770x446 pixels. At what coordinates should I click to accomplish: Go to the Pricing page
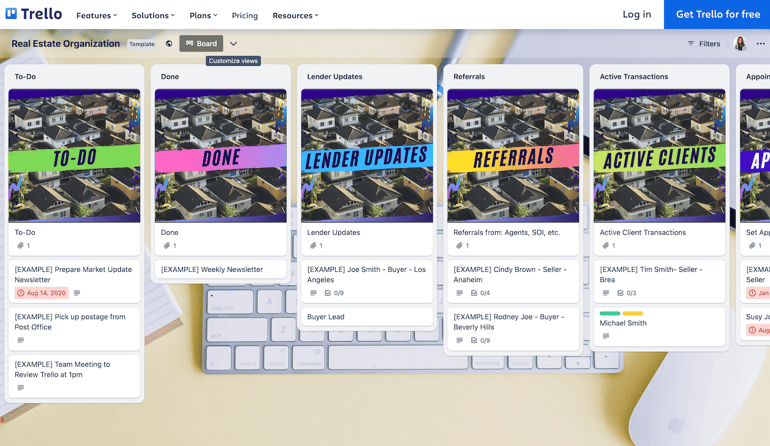[x=245, y=15]
